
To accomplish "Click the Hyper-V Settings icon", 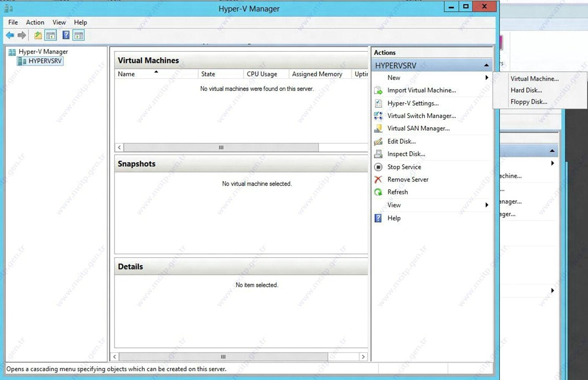I will pos(378,103).
